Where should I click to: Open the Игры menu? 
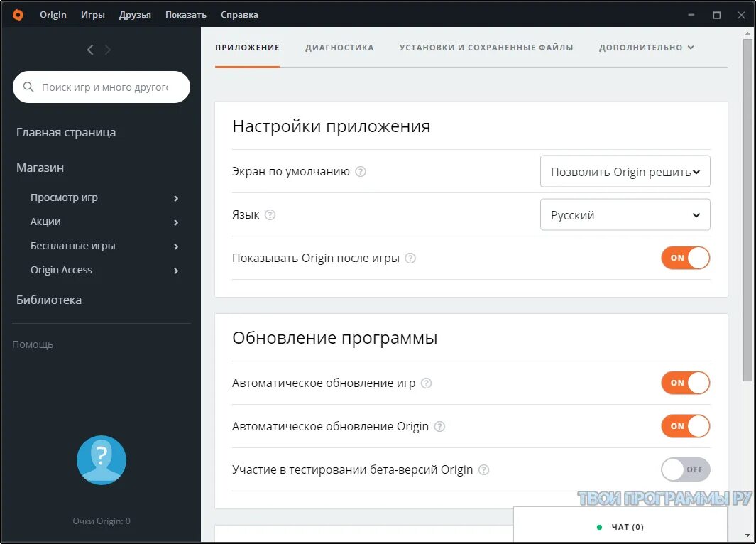(92, 15)
